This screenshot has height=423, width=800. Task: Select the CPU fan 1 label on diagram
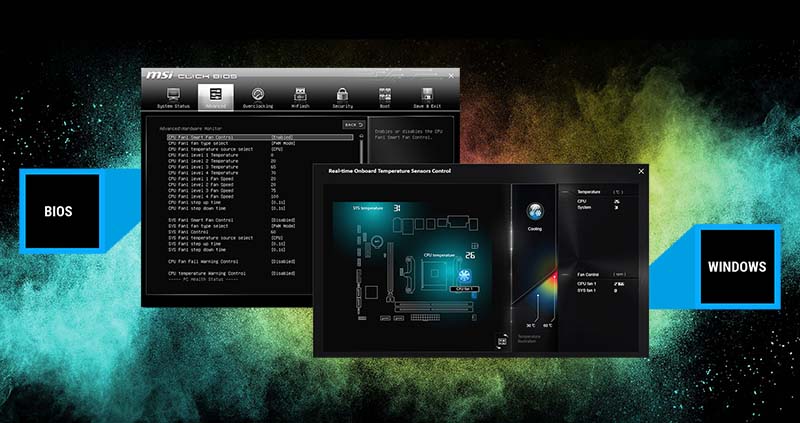point(464,289)
